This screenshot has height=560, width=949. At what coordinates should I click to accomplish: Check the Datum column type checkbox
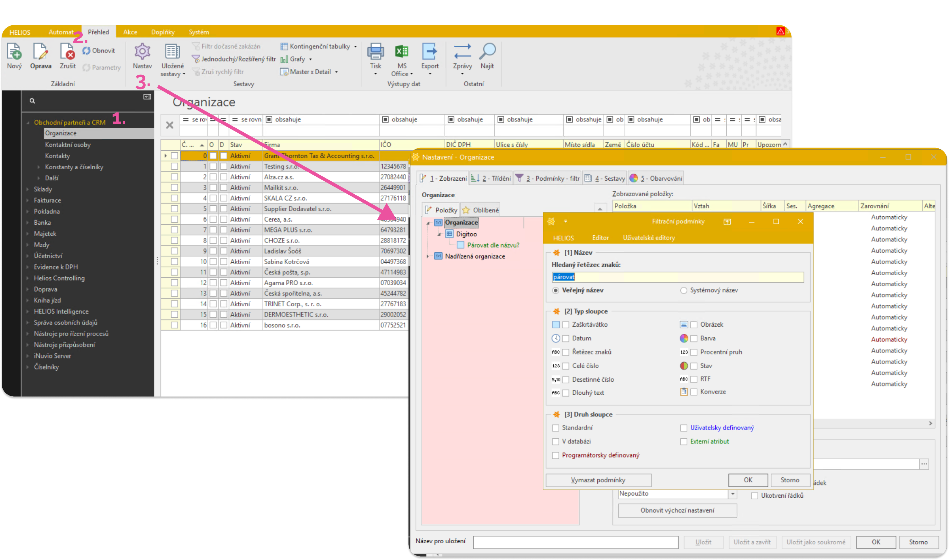tap(566, 339)
